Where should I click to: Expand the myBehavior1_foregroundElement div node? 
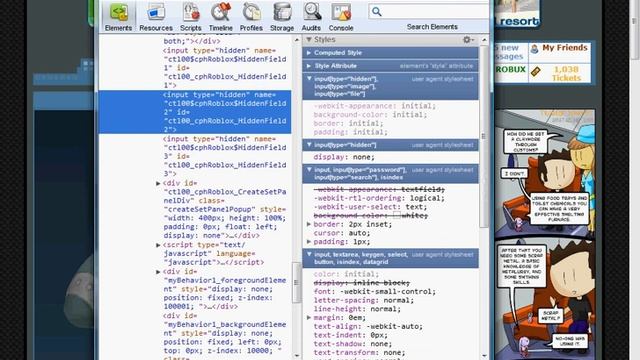point(158,271)
